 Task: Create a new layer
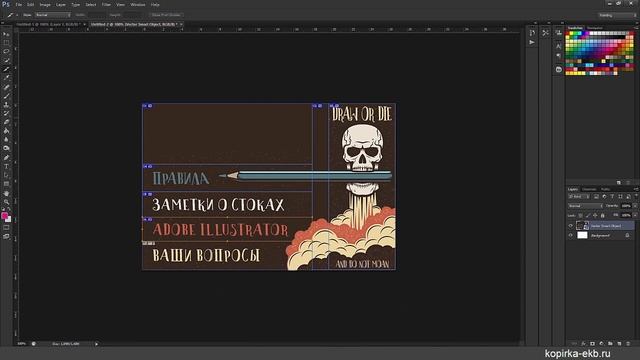(619, 344)
